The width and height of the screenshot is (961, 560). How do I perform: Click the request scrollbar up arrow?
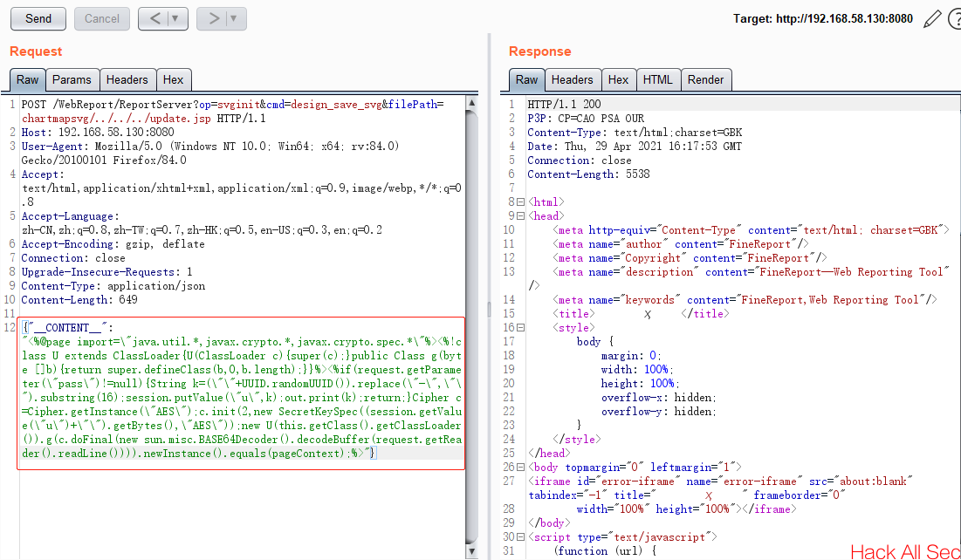click(x=472, y=103)
